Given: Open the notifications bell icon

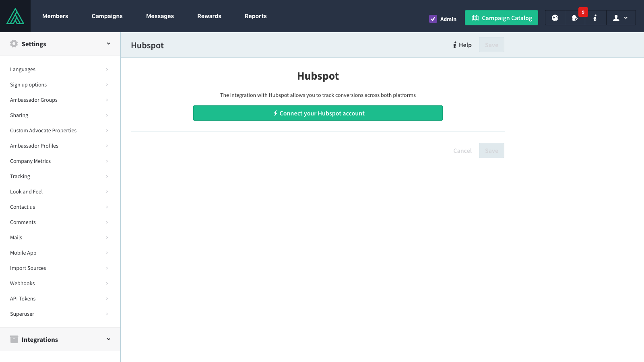Looking at the screenshot, I should [x=575, y=18].
